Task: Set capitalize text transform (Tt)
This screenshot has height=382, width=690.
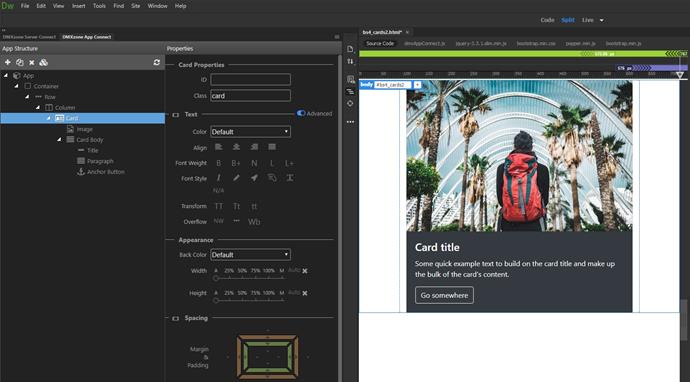Action: (x=236, y=206)
